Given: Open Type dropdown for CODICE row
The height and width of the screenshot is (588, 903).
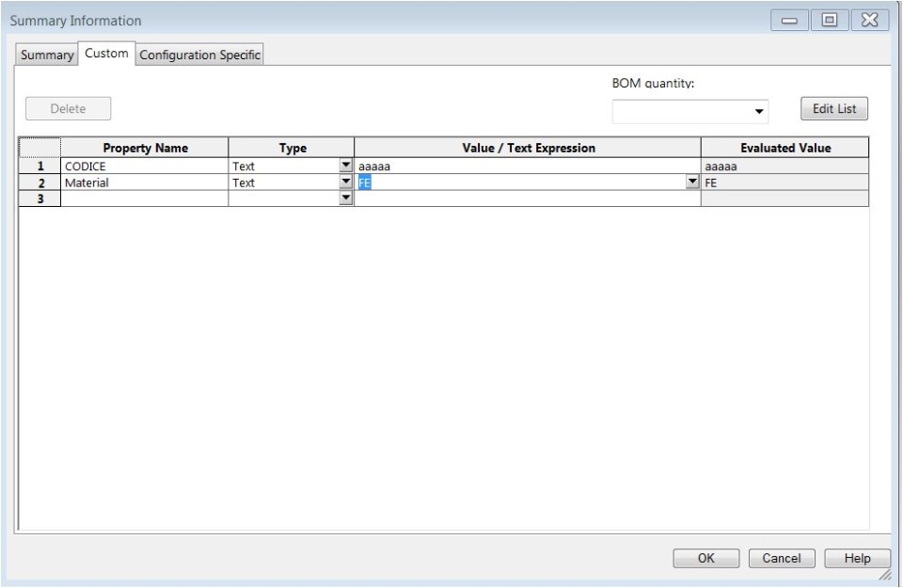Looking at the screenshot, I should coord(345,166).
